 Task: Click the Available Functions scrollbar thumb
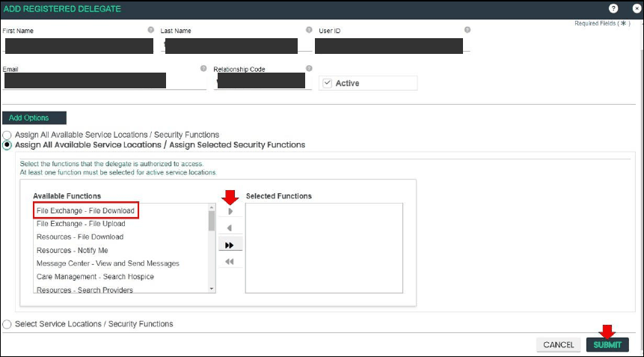coord(212,221)
